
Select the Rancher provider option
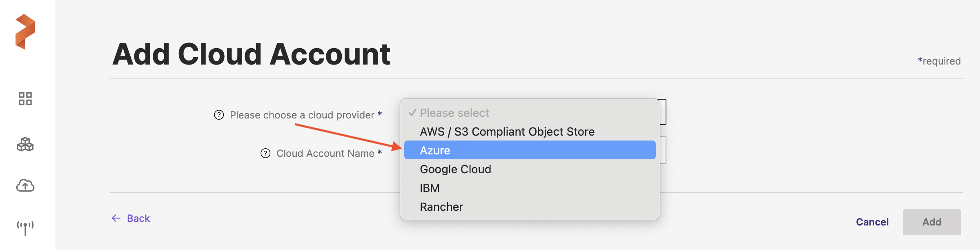tap(441, 207)
